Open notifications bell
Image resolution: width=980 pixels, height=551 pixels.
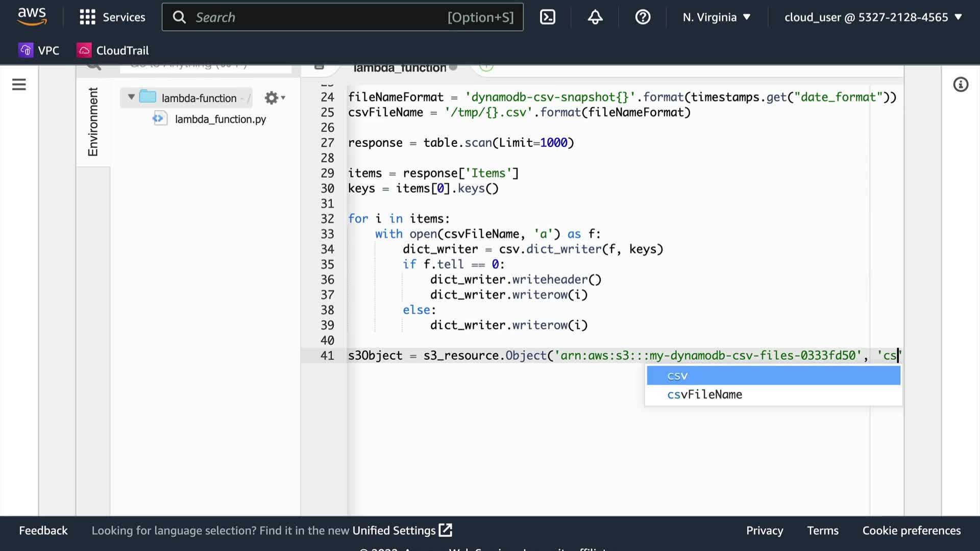click(x=595, y=17)
